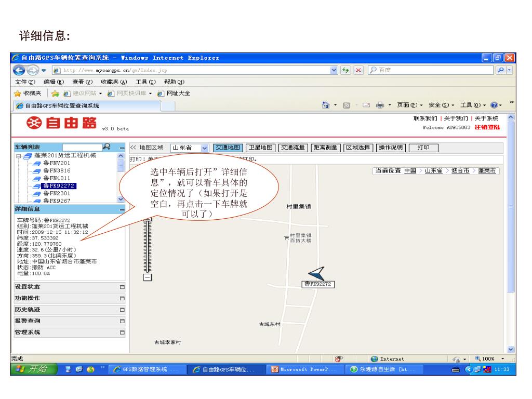The width and height of the screenshot is (532, 399).
Task: Click the search magnifier next to 百度 box
Action: tap(501, 70)
